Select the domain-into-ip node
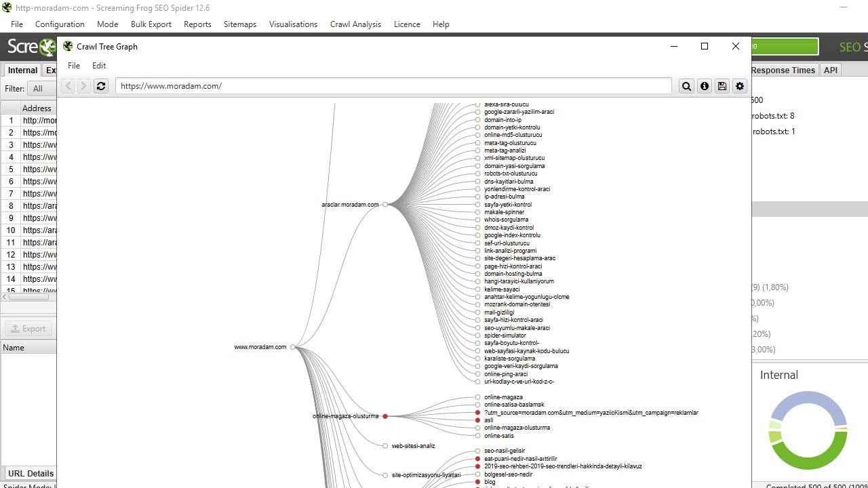Image resolution: width=868 pixels, height=488 pixels. 478,120
